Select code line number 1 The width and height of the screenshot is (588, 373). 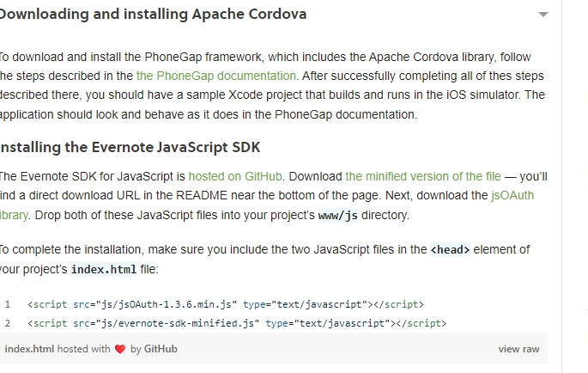point(8,304)
